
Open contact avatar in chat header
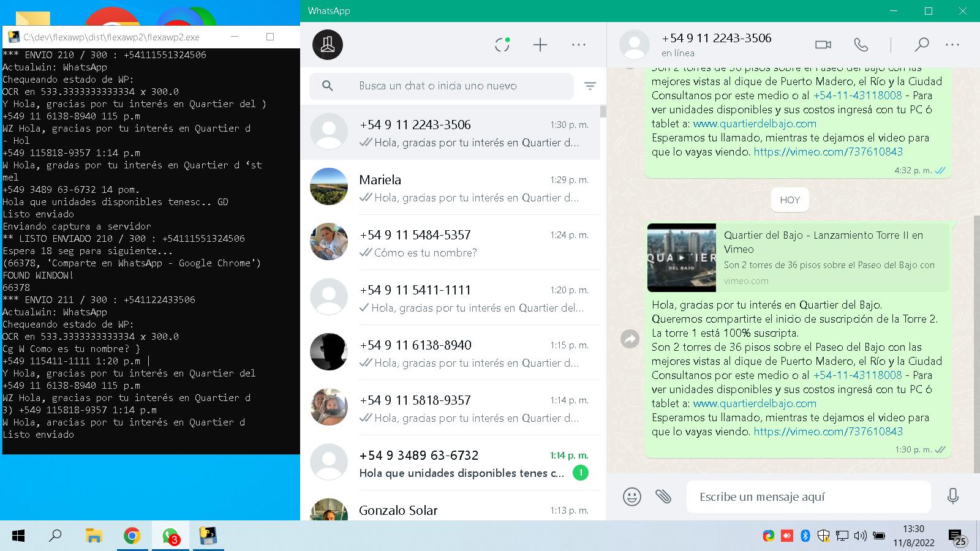tap(635, 45)
